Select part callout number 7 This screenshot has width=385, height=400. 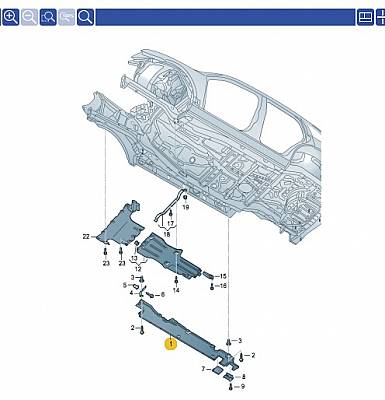point(203,369)
